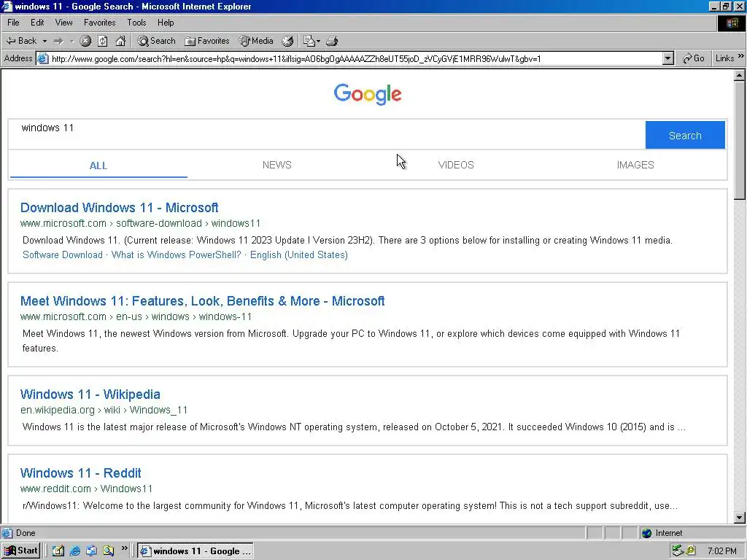
Task: Click the Go button beside address bar
Action: pyautogui.click(x=693, y=58)
